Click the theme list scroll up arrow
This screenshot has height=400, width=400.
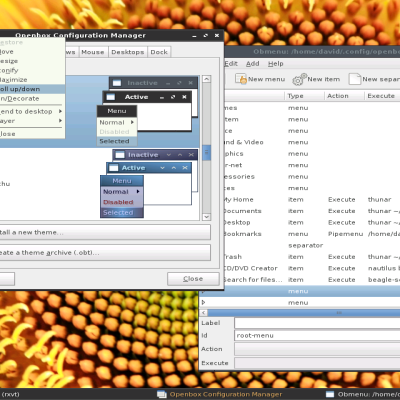coord(206,79)
